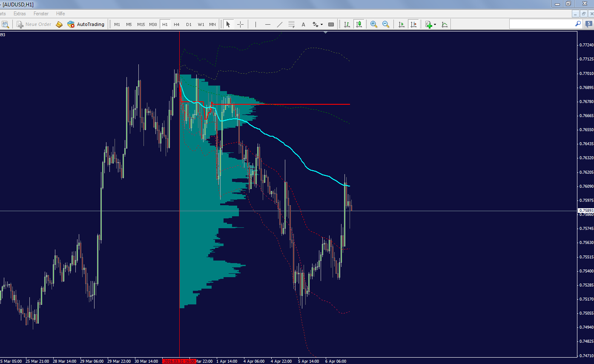The width and height of the screenshot is (594, 364).
Task: Click the zoom out magnifier
Action: point(386,24)
